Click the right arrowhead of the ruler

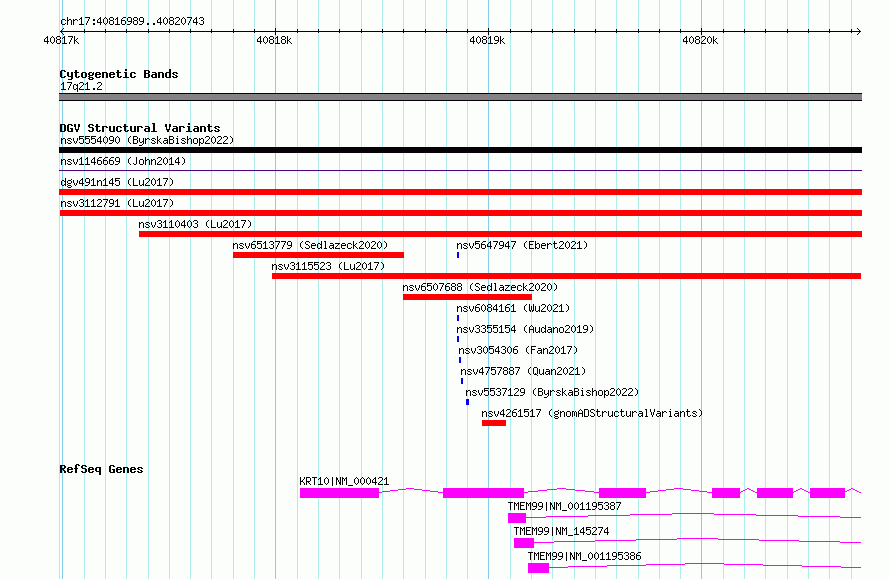click(x=859, y=31)
